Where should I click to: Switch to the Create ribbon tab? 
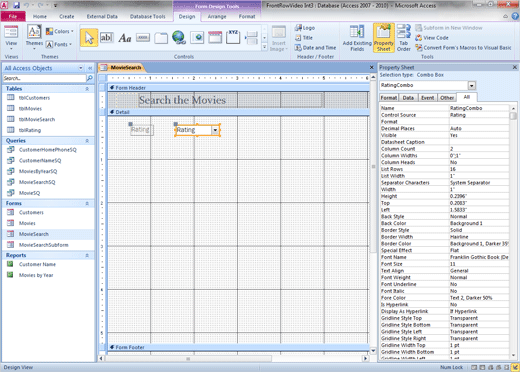[x=67, y=16]
